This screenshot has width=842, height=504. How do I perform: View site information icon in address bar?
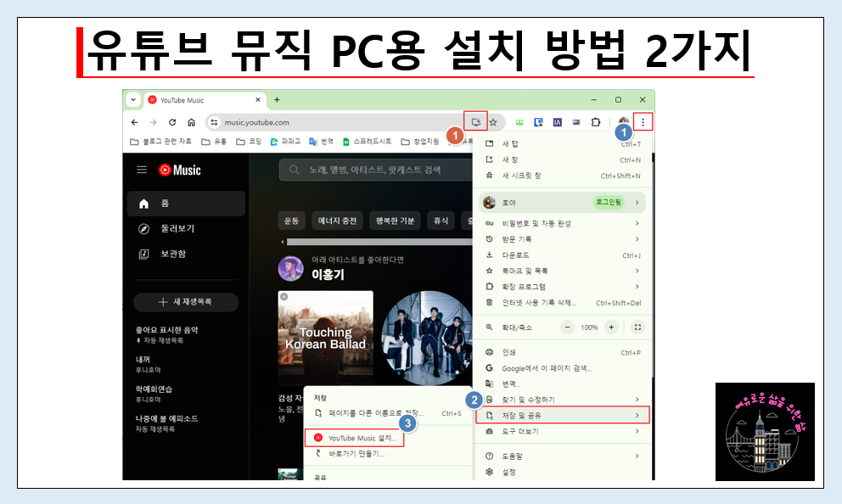[214, 122]
